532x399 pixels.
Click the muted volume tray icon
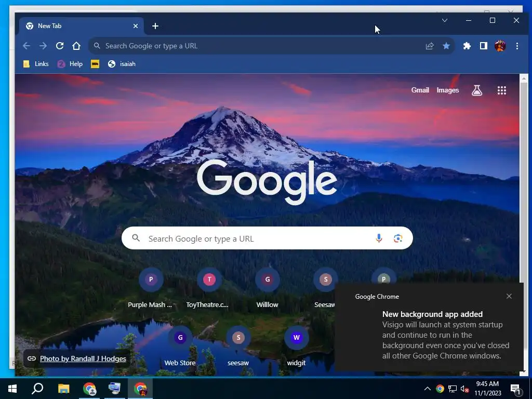tap(464, 389)
